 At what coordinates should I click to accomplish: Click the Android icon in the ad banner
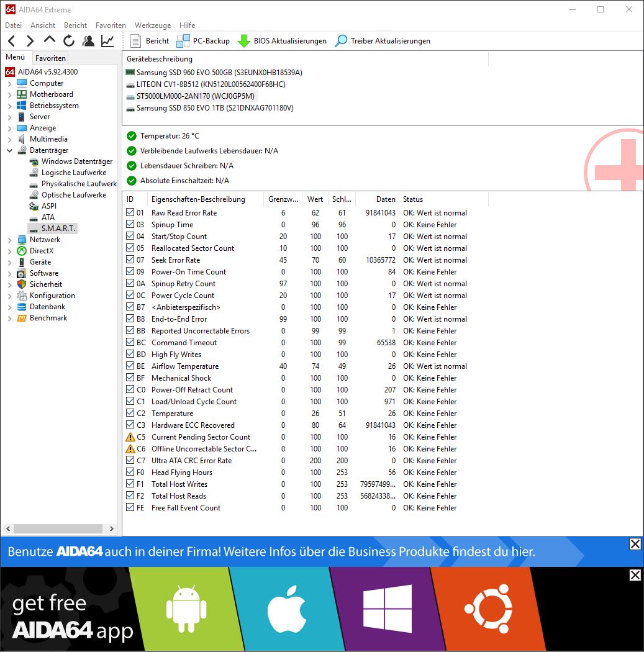coord(186,609)
